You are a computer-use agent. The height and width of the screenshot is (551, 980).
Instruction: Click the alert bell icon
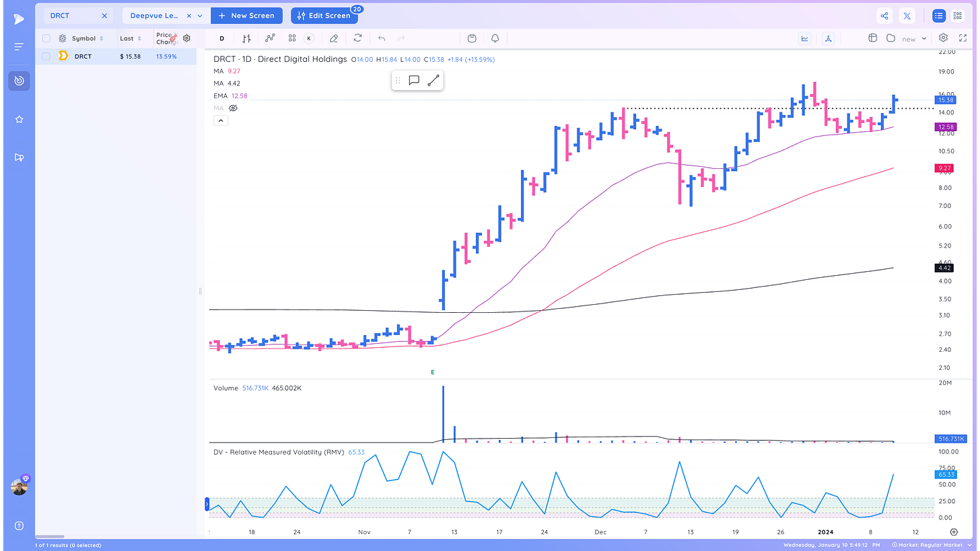pos(495,38)
